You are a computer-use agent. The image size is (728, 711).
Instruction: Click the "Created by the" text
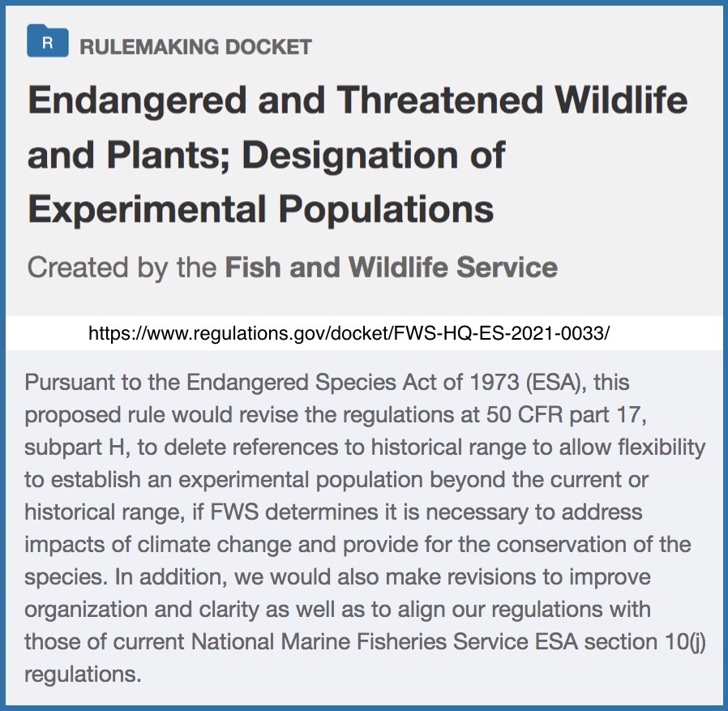pos(122,268)
